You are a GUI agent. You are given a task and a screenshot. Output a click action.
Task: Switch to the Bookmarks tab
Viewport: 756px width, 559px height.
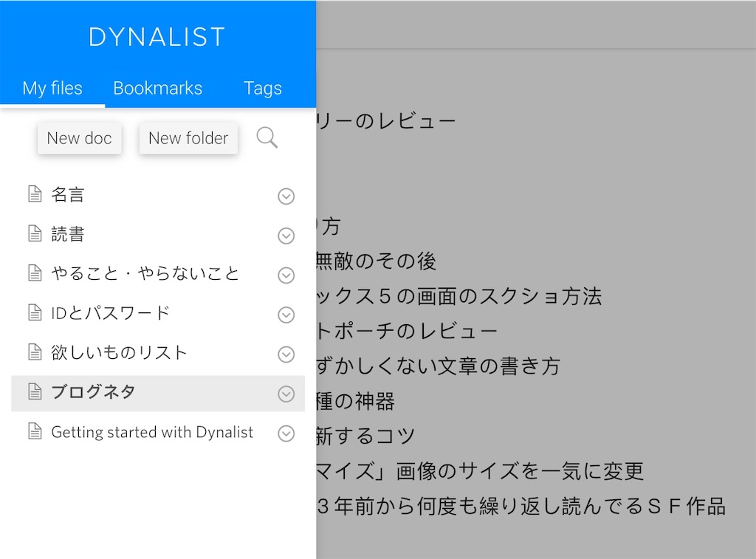click(x=158, y=89)
